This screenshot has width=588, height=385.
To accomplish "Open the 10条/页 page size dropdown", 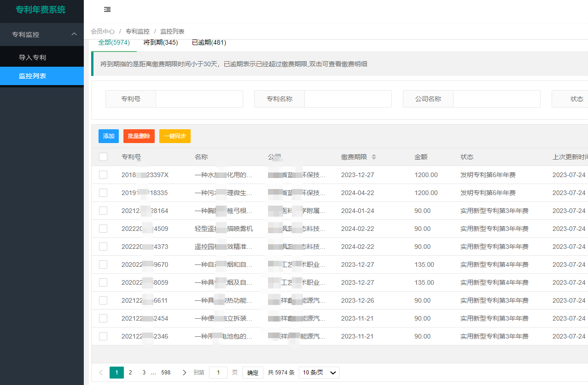I will click(x=319, y=372).
